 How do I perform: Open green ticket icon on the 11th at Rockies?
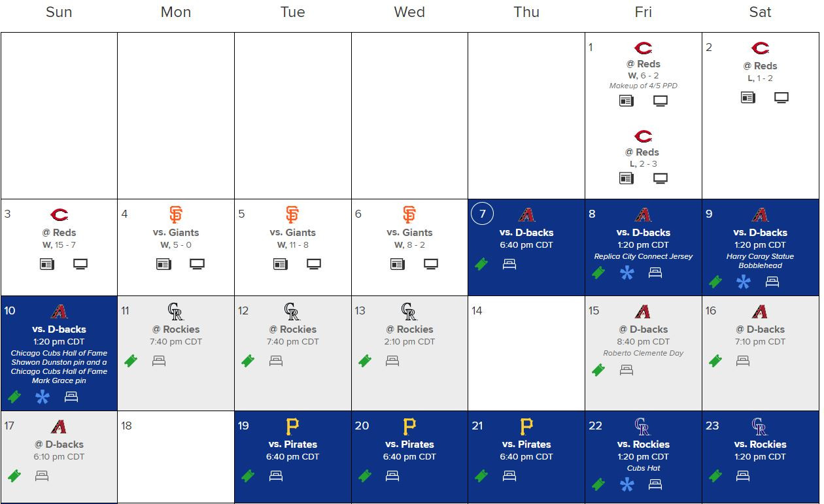(x=131, y=361)
